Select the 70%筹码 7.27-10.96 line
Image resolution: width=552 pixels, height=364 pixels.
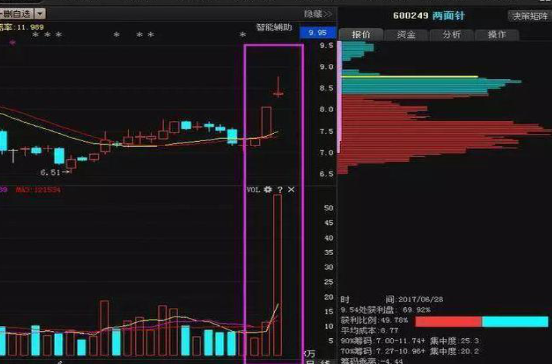coord(383,351)
